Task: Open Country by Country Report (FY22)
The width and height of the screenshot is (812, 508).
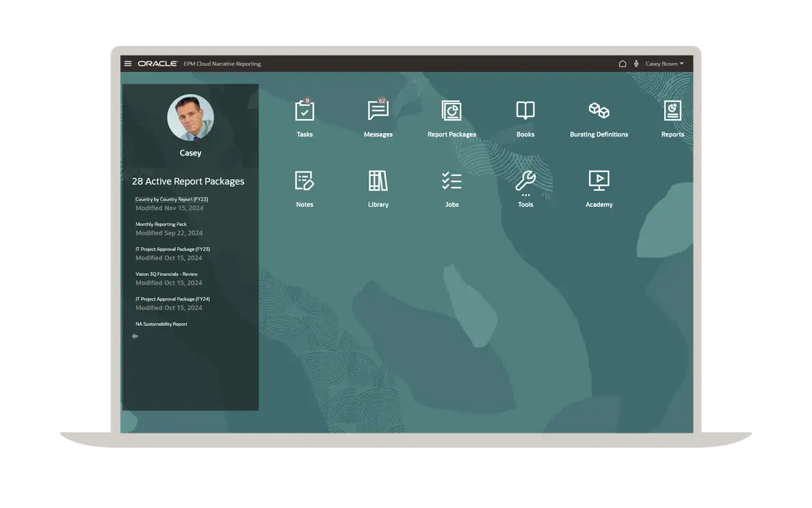Action: [x=171, y=199]
